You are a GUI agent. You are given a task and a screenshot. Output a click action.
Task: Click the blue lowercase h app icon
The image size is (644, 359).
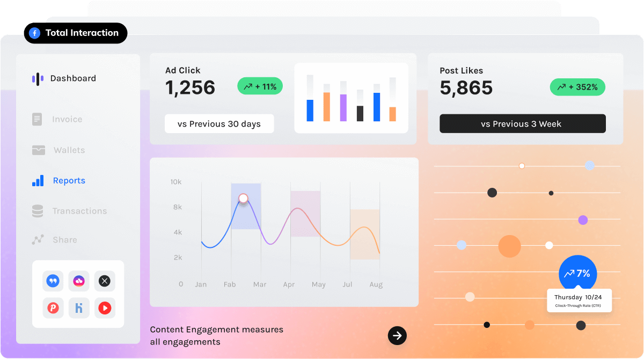click(x=78, y=308)
